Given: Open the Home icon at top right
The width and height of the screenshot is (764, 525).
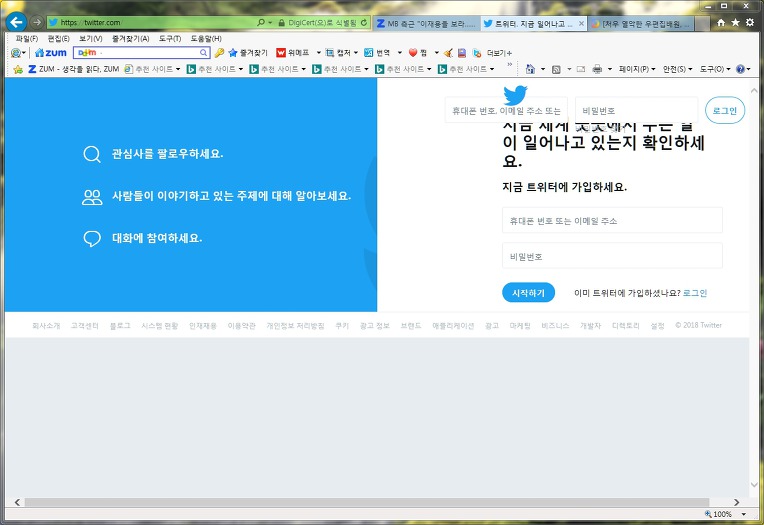Looking at the screenshot, I should [721, 22].
